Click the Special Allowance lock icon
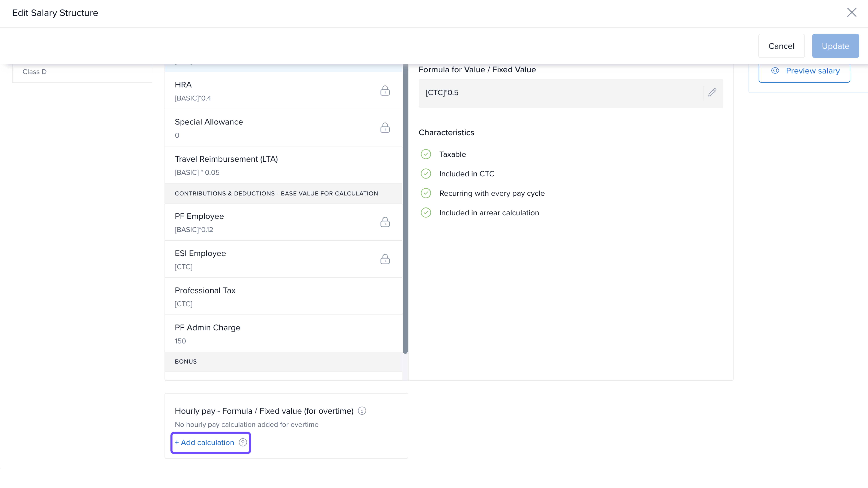 coord(385,128)
